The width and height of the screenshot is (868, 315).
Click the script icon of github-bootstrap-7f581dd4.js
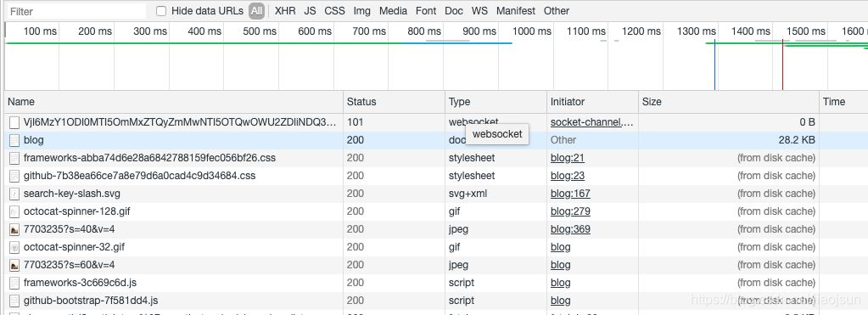click(14, 301)
